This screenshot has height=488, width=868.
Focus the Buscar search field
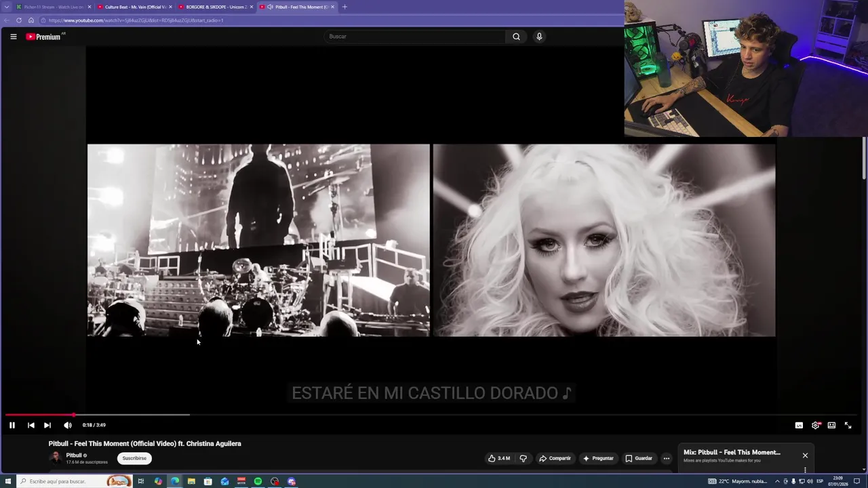(415, 37)
